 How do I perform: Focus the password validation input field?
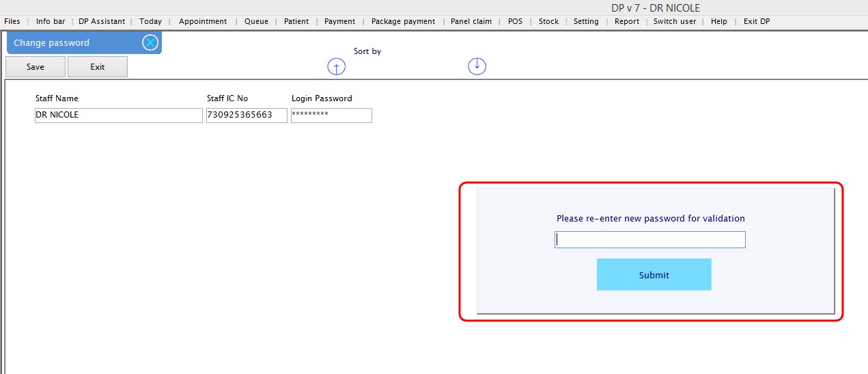(x=649, y=239)
